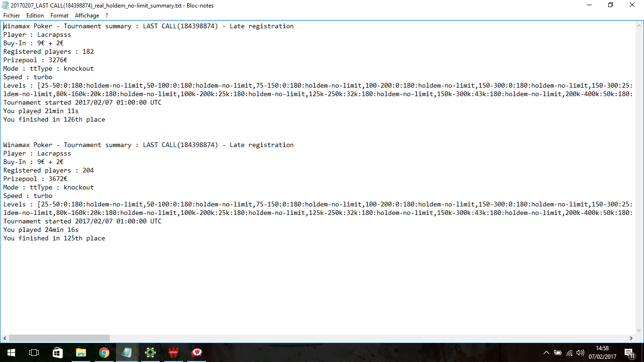Open the volume speaker icon

tap(580, 353)
